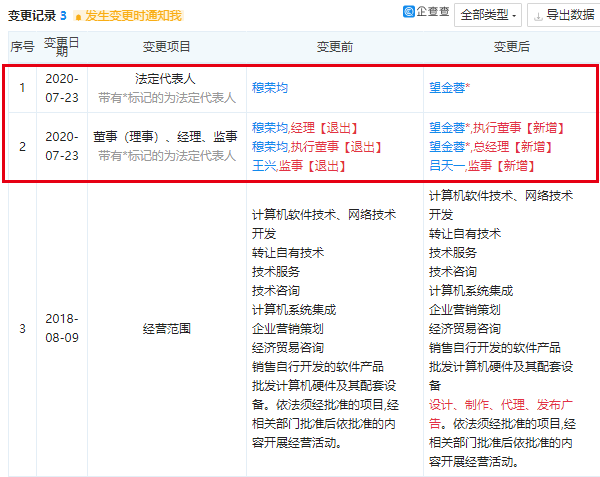Open 望金蓉 link in row 1 变更后
Image resolution: width=600 pixels, height=477 pixels.
click(x=447, y=88)
